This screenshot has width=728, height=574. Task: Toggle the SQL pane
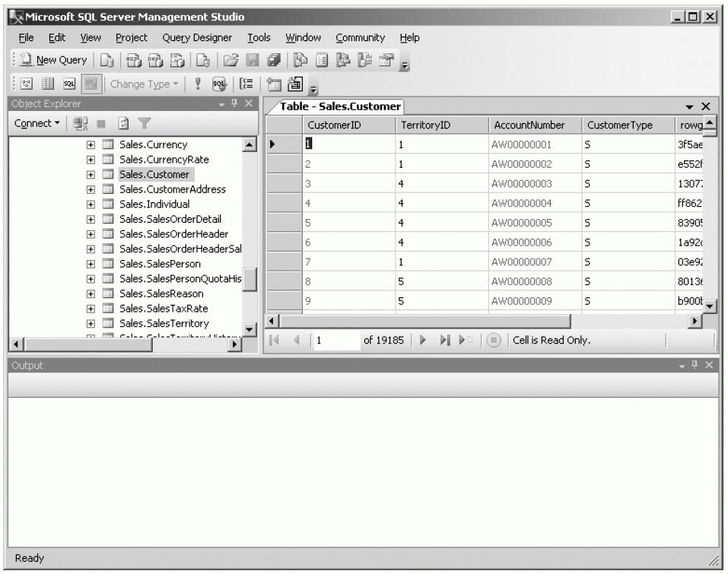pos(69,84)
